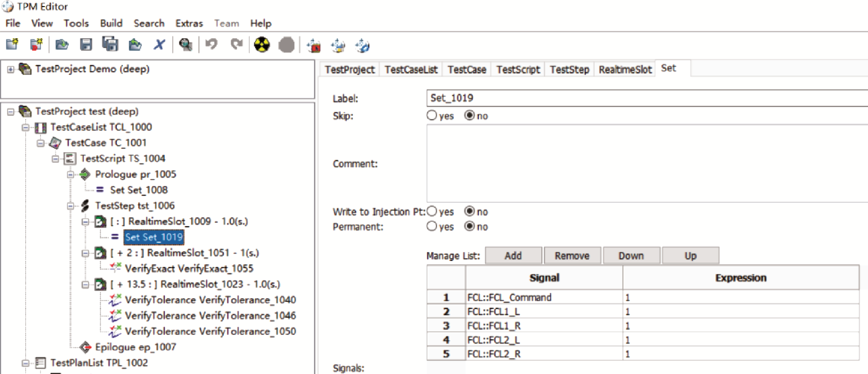The image size is (868, 374).
Task: Switch to the RealtimeSlot tab
Action: click(625, 70)
